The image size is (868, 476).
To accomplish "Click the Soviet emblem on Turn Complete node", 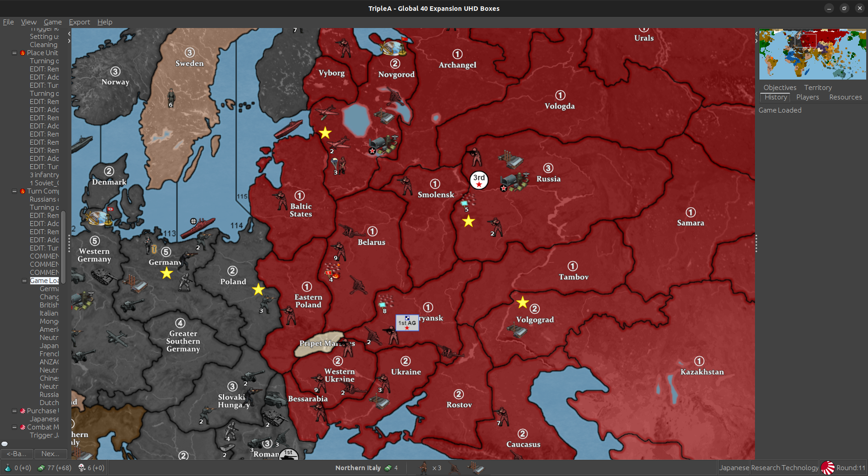I will (x=23, y=191).
